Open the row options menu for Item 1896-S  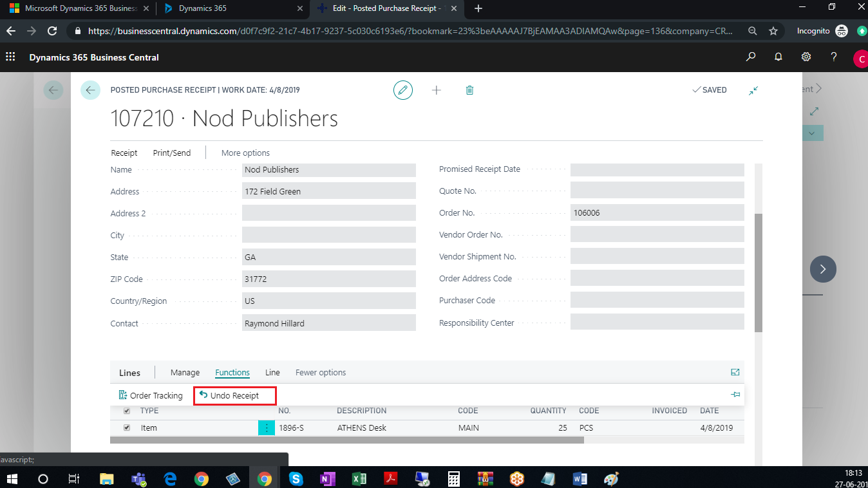click(x=266, y=427)
